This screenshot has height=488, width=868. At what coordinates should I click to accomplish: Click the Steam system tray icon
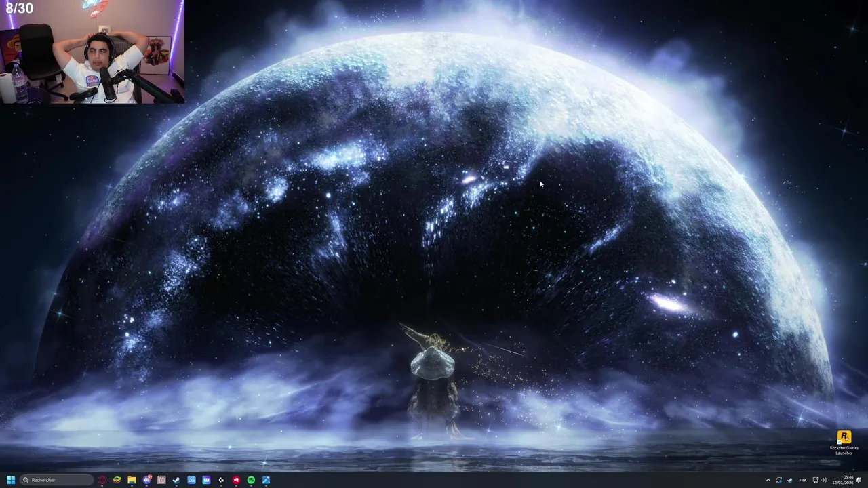coord(790,480)
